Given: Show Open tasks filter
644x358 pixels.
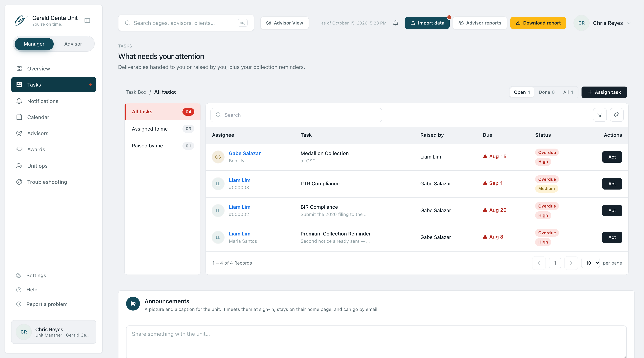Looking at the screenshot, I should pos(522,92).
